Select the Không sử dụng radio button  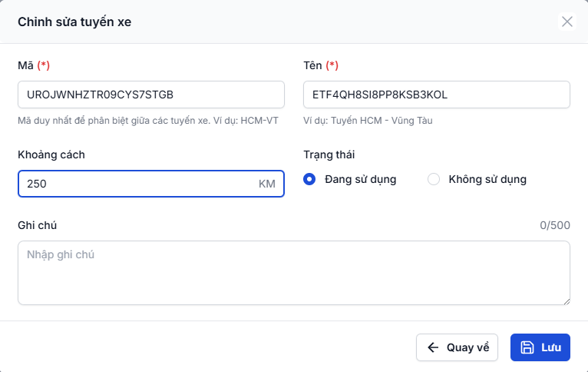(434, 179)
